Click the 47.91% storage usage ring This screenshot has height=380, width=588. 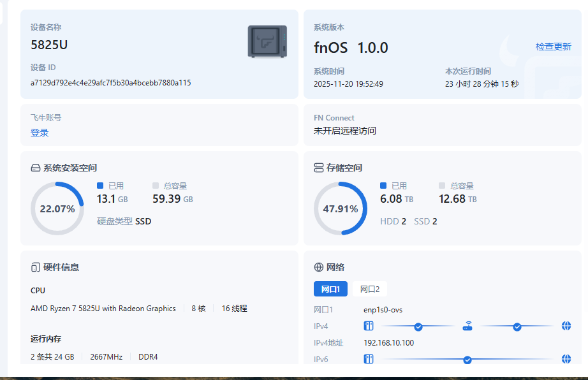click(x=340, y=208)
